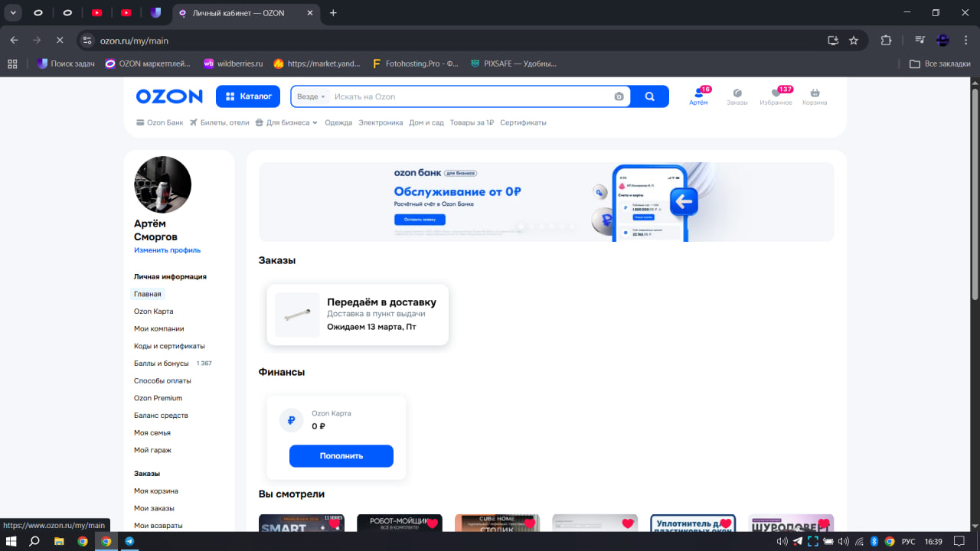
Task: Open the Заказы header icon
Action: (x=737, y=96)
